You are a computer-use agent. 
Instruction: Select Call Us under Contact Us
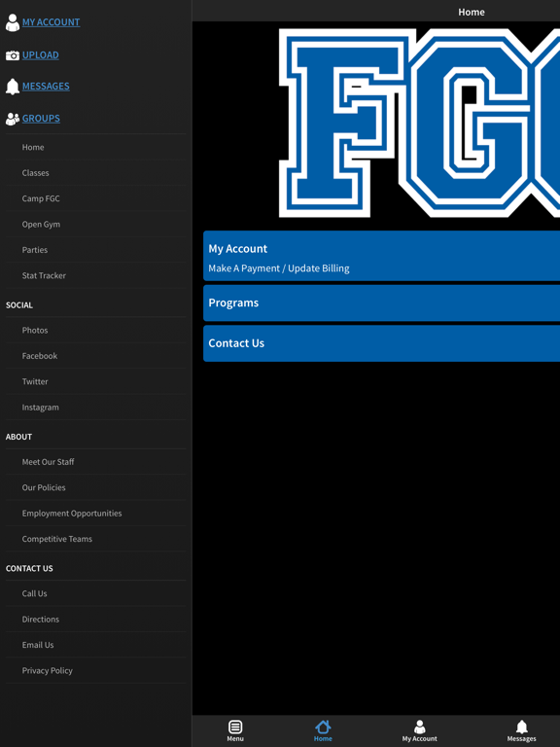click(x=95, y=593)
